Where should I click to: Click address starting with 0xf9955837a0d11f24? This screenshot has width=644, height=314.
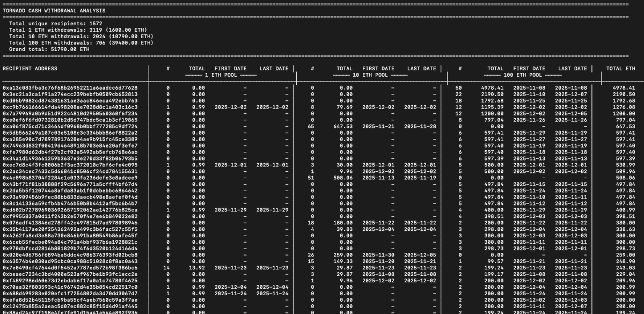pyautogui.click(x=70, y=217)
